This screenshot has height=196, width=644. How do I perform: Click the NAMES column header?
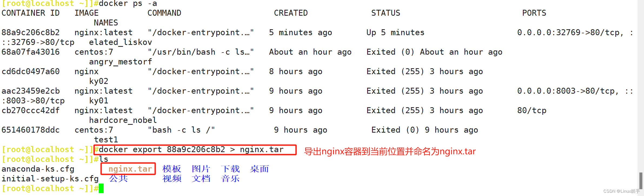tap(106, 23)
